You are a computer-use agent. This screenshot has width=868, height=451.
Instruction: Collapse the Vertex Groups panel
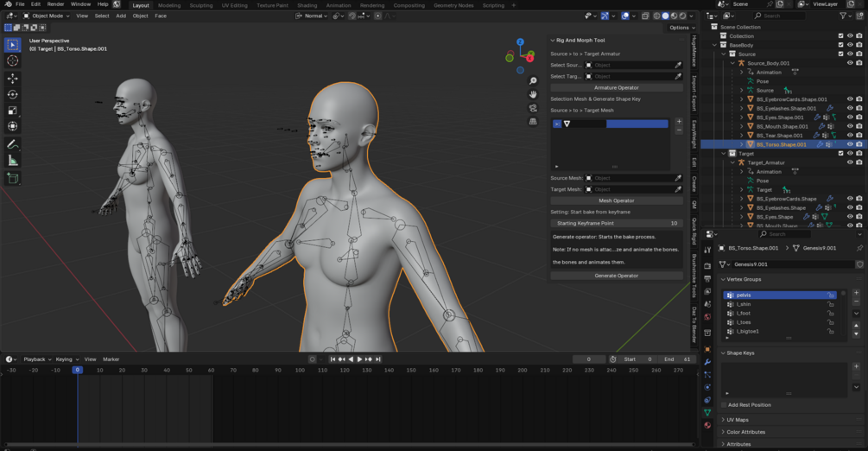(723, 279)
